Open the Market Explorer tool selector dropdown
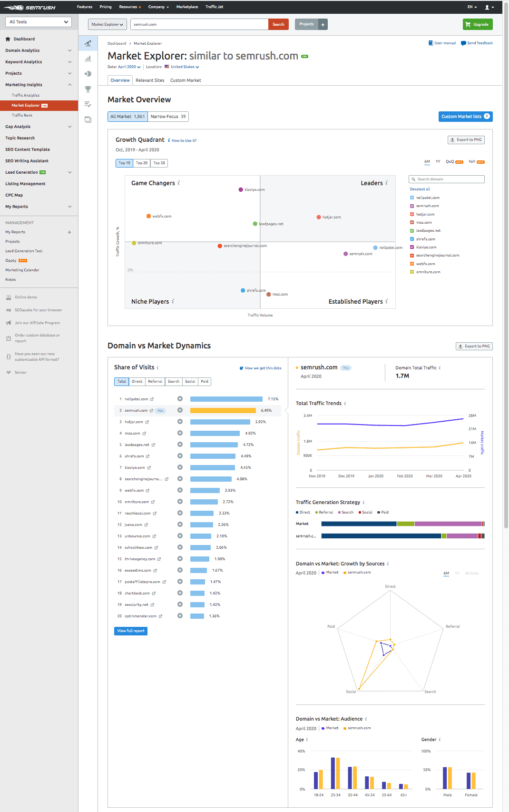Viewport: 509px width, 812px height. point(108,24)
